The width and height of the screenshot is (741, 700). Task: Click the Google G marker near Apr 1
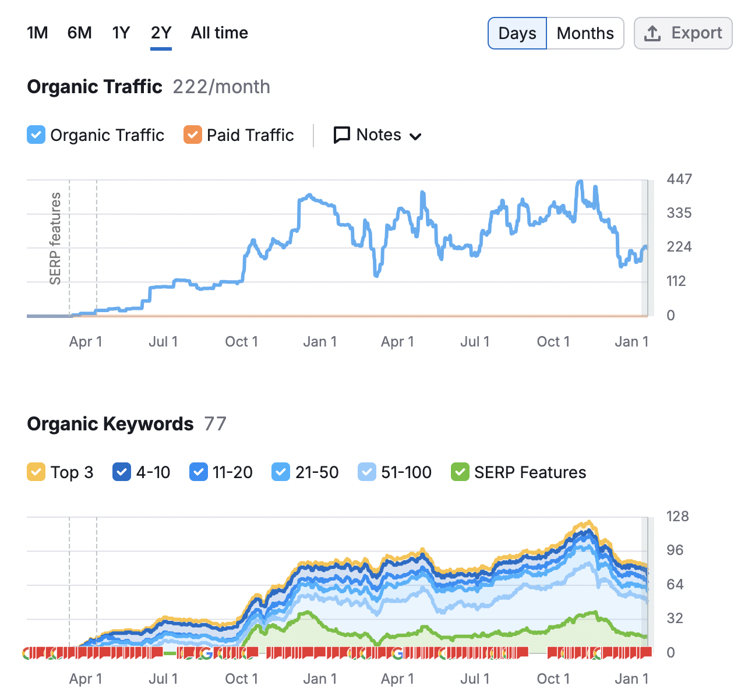[398, 653]
